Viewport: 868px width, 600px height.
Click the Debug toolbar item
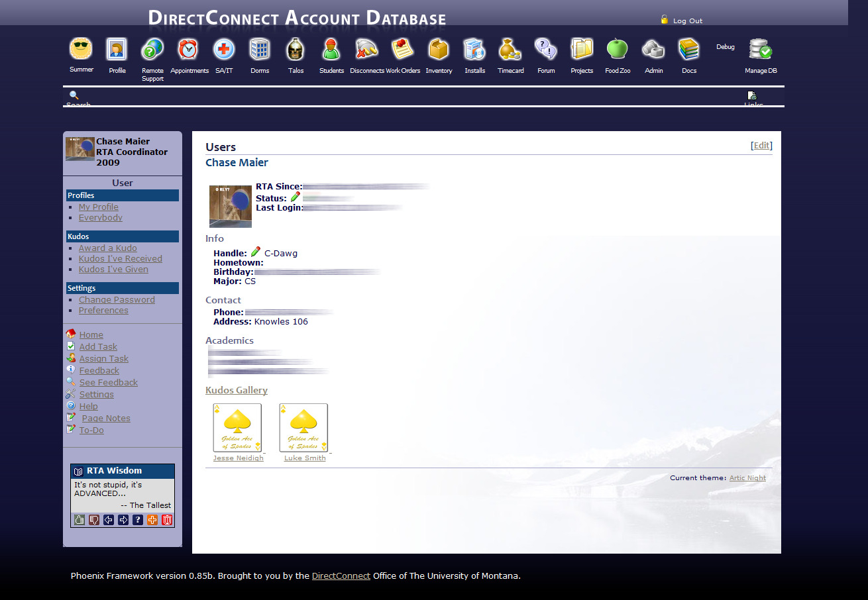click(726, 47)
